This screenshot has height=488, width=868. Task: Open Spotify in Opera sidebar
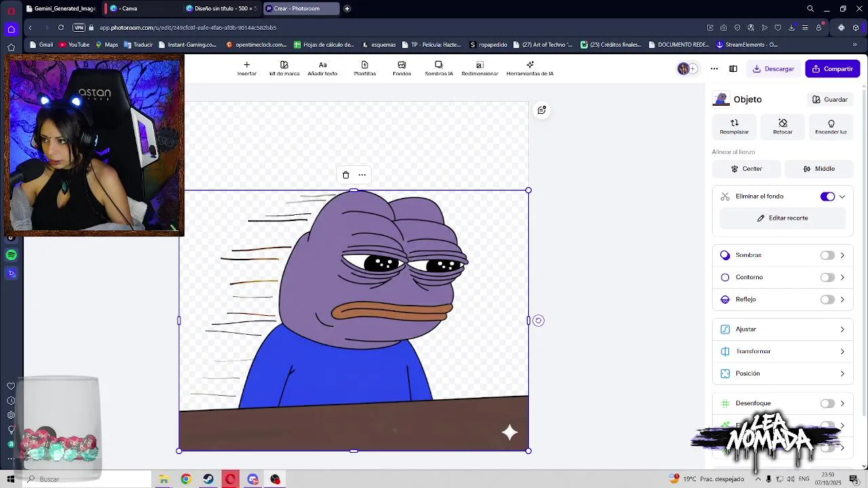tap(11, 255)
